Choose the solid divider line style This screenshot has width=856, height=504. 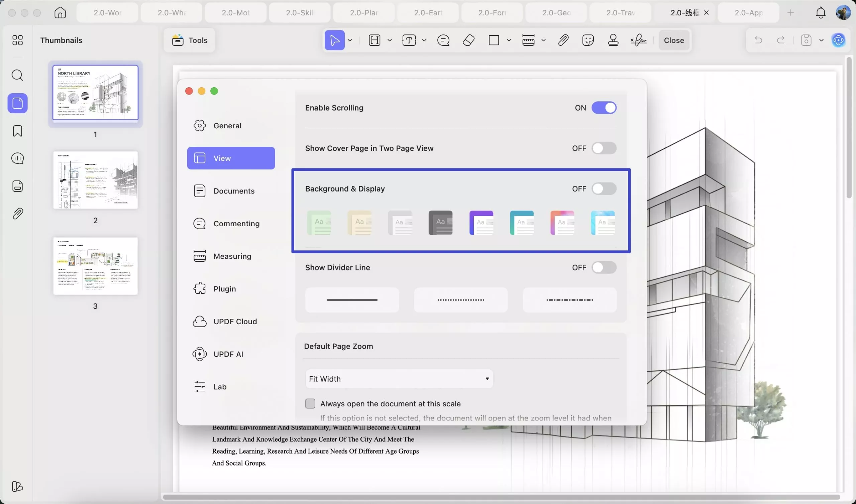(x=352, y=300)
